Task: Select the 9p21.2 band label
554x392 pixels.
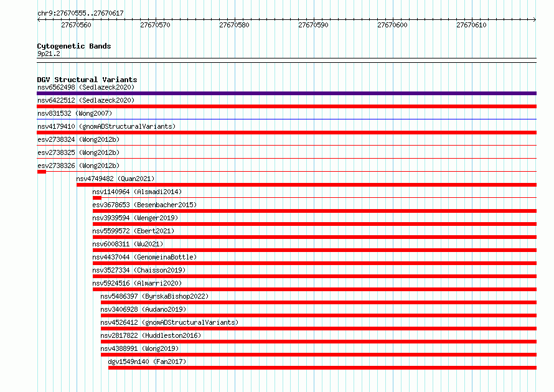Action: 49,54
